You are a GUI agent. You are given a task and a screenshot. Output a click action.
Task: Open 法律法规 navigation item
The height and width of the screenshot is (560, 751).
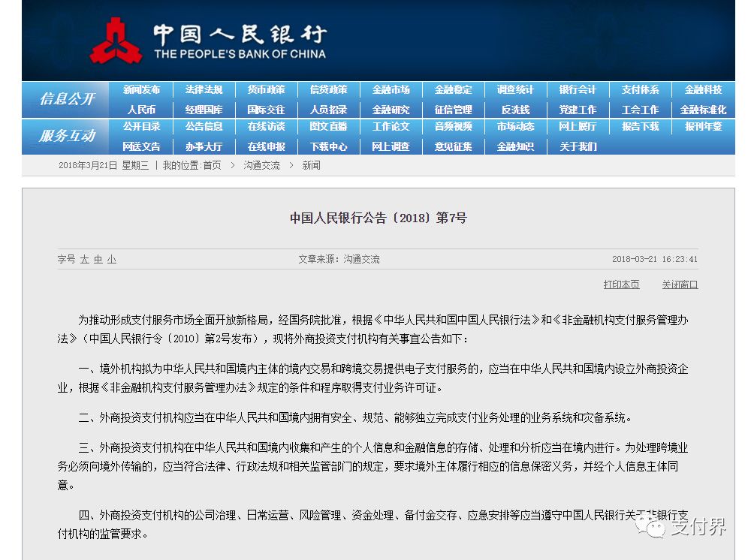204,89
